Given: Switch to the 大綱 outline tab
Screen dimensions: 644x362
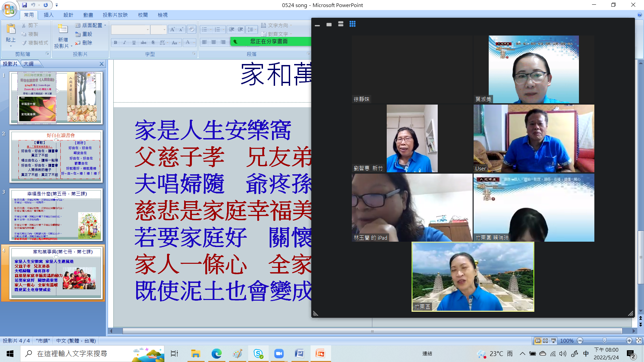Looking at the screenshot, I should pyautogui.click(x=29, y=64).
